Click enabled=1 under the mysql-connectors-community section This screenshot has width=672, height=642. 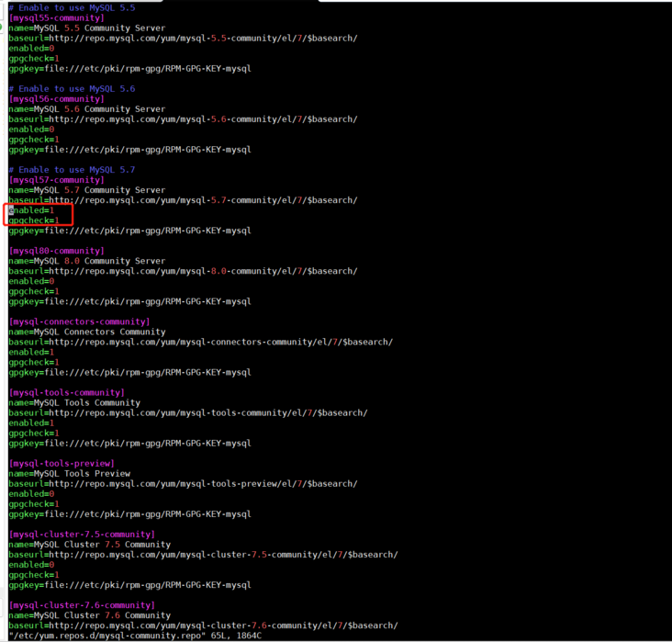tap(31, 352)
